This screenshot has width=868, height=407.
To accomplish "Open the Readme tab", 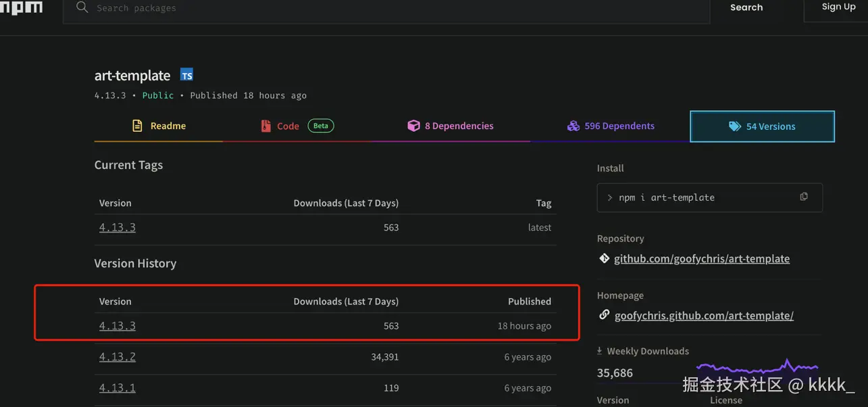I will coord(159,126).
